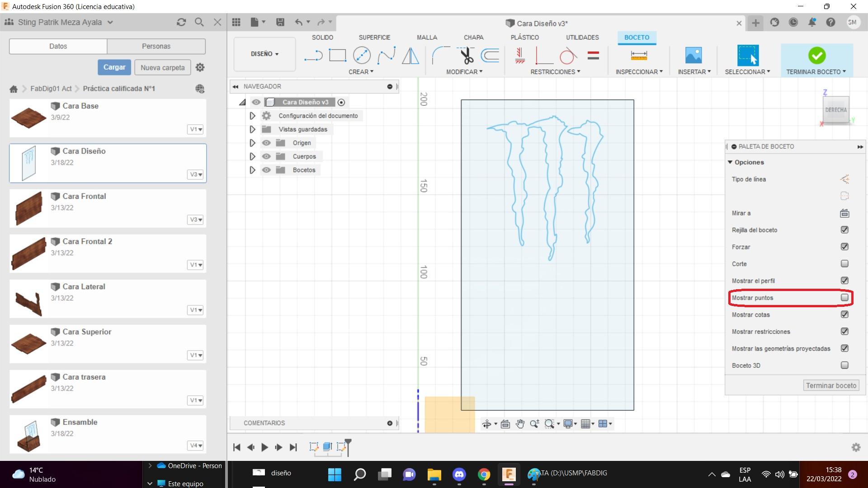Click the Offset tool icon
The image size is (868, 488).
click(x=490, y=56)
